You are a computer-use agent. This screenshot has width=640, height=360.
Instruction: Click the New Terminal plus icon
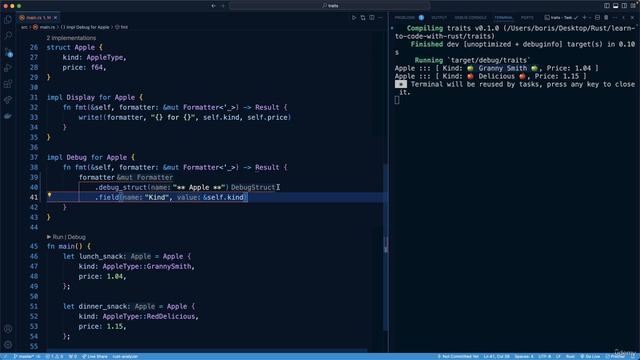tap(584, 18)
